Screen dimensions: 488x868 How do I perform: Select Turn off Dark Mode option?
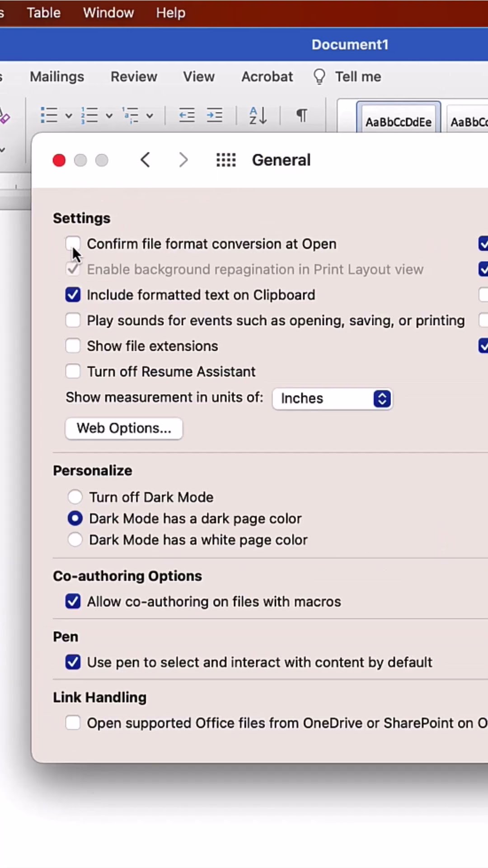[75, 497]
